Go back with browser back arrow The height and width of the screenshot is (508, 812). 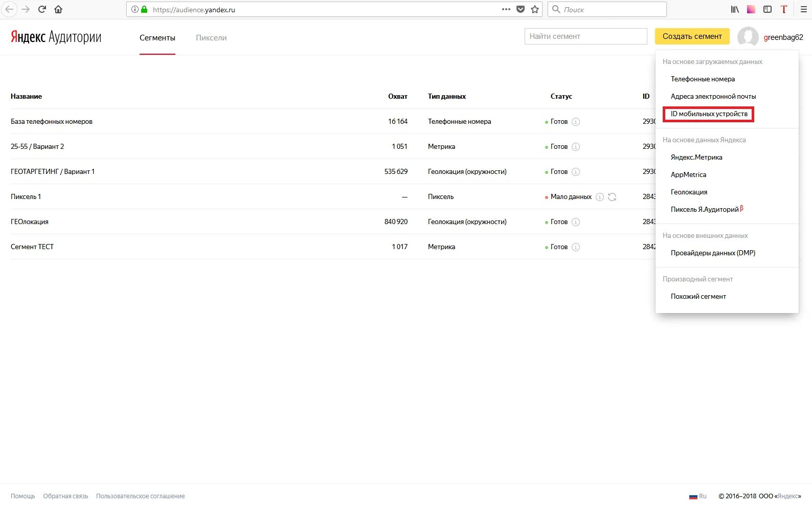[x=9, y=9]
